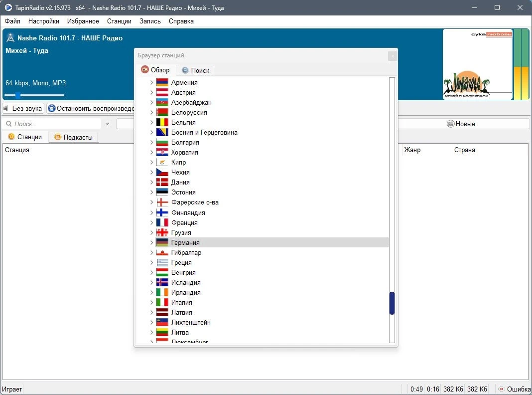Click the Armenia flag icon
Image resolution: width=532 pixels, height=395 pixels.
point(162,82)
